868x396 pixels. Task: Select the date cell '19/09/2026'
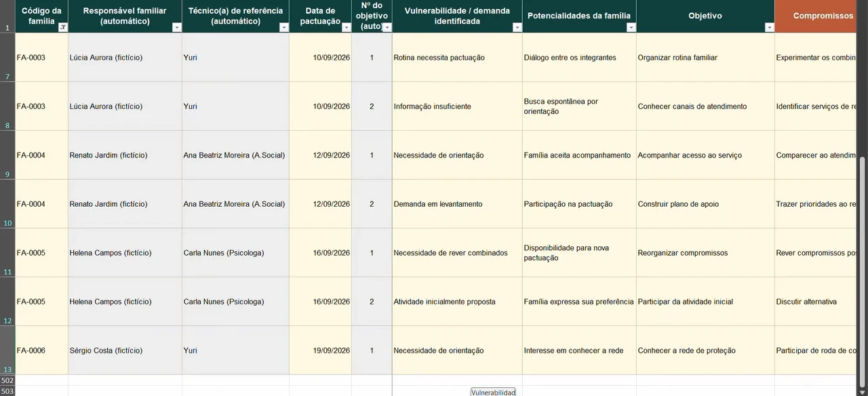pos(320,351)
